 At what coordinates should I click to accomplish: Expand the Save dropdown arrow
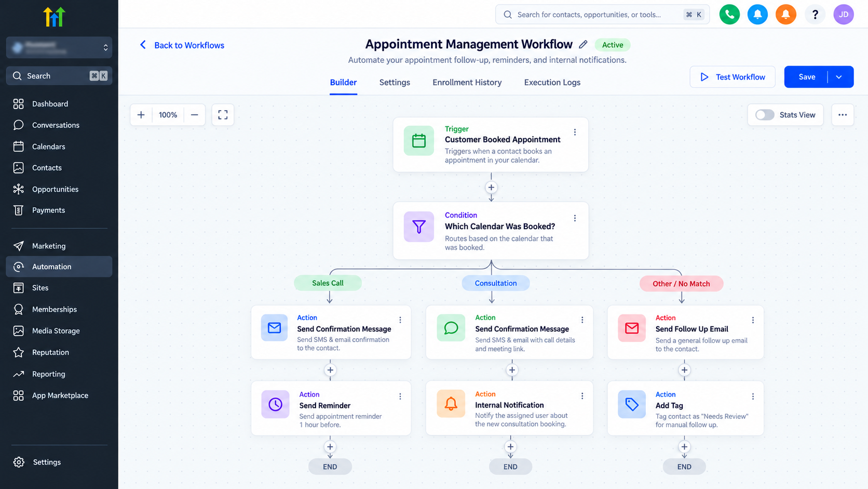[x=839, y=77]
